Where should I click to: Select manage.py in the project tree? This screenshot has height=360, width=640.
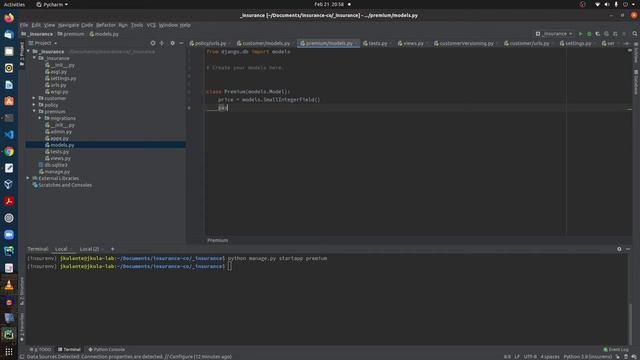[57, 171]
